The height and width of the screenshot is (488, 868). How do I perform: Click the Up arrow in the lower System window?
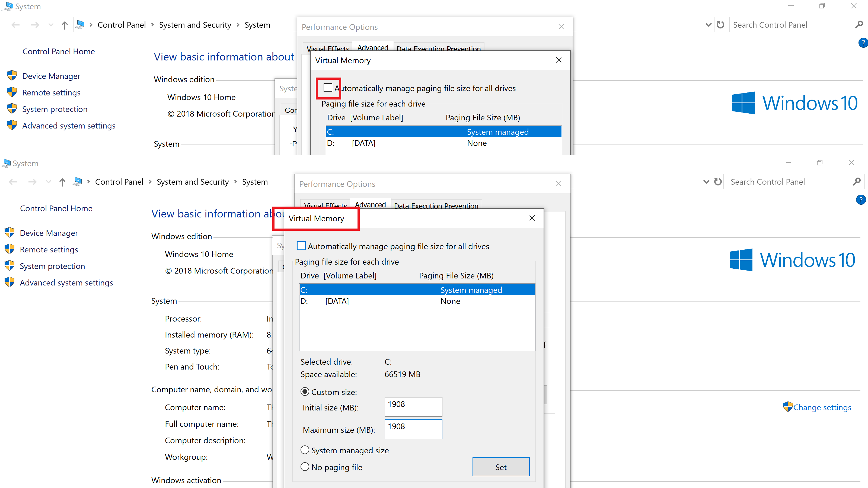point(62,182)
